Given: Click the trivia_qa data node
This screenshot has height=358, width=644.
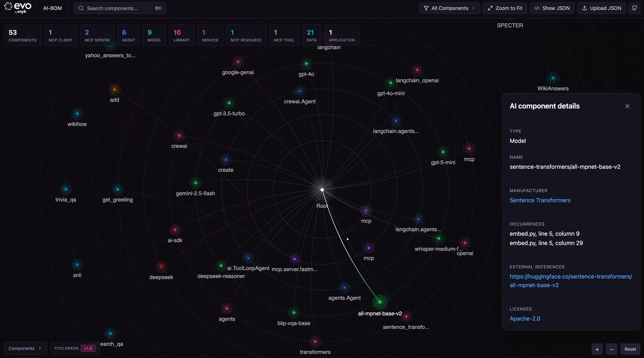Looking at the screenshot, I should click(x=66, y=189).
